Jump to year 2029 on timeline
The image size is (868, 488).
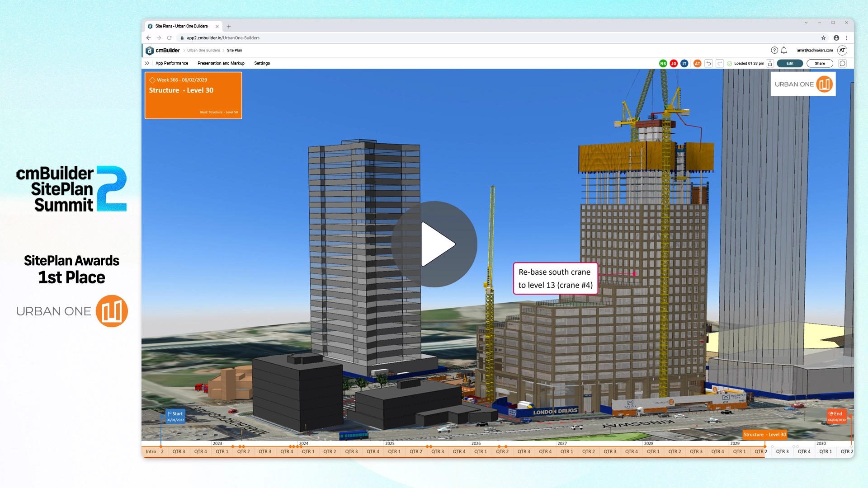point(735,443)
